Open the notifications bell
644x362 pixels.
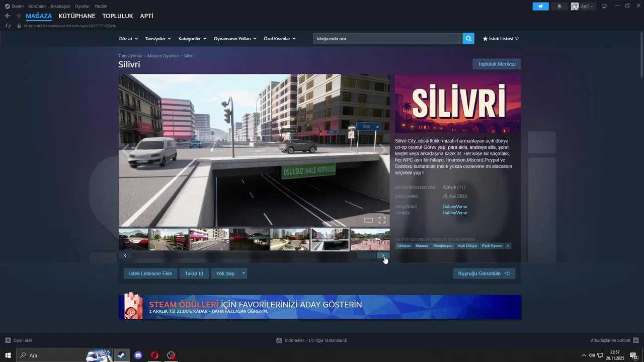tap(559, 7)
